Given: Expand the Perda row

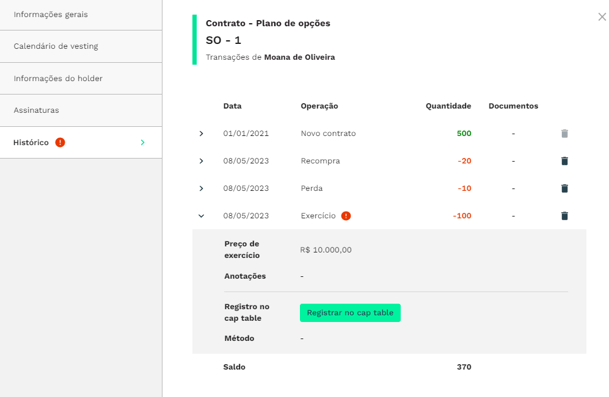Looking at the screenshot, I should (201, 188).
